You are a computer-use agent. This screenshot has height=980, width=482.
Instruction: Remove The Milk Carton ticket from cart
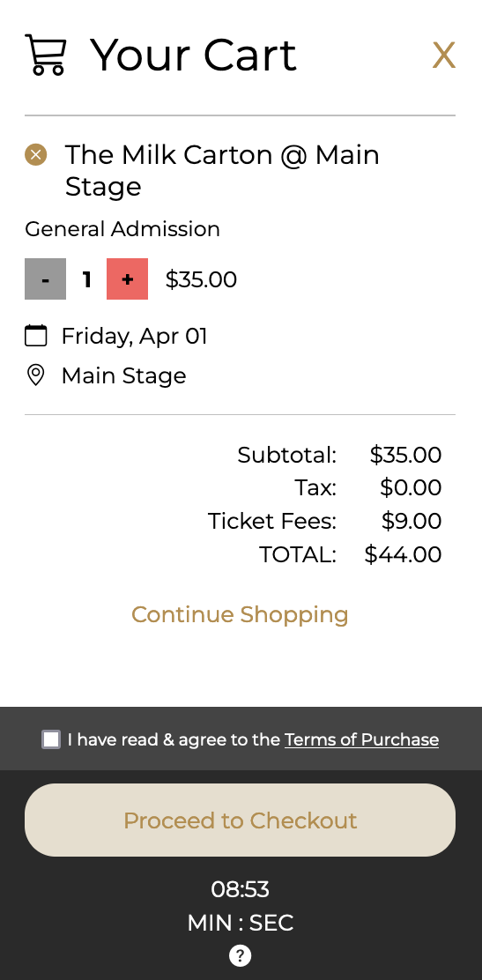pyautogui.click(x=35, y=154)
